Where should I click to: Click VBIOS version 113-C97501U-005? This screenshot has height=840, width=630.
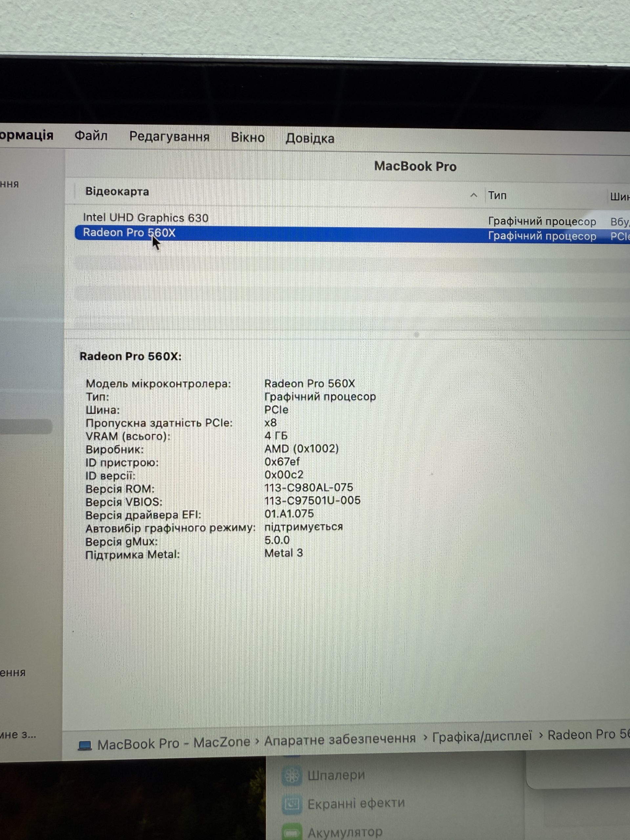click(312, 500)
